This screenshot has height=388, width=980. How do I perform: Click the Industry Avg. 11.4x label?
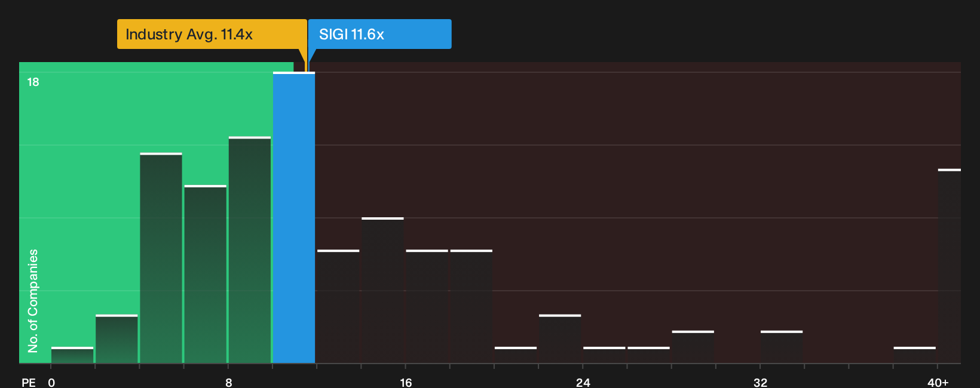212,34
